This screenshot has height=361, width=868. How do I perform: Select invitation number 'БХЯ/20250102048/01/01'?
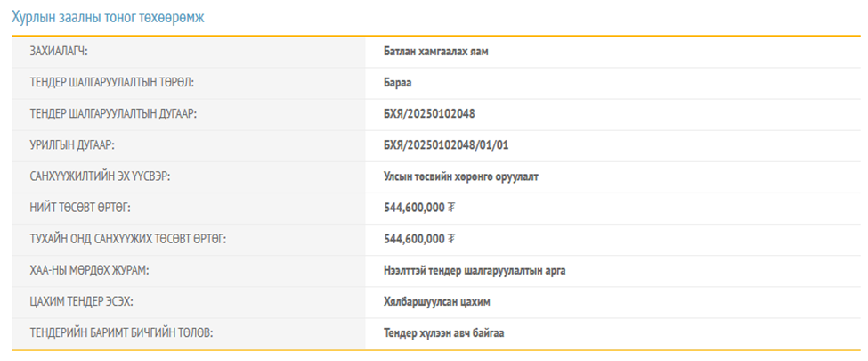[445, 145]
